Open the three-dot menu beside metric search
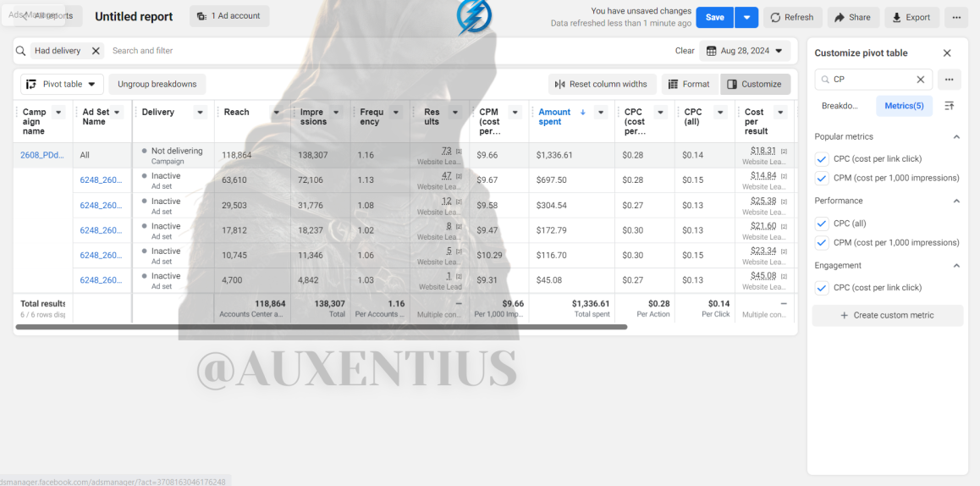The width and height of the screenshot is (980, 486). click(949, 80)
